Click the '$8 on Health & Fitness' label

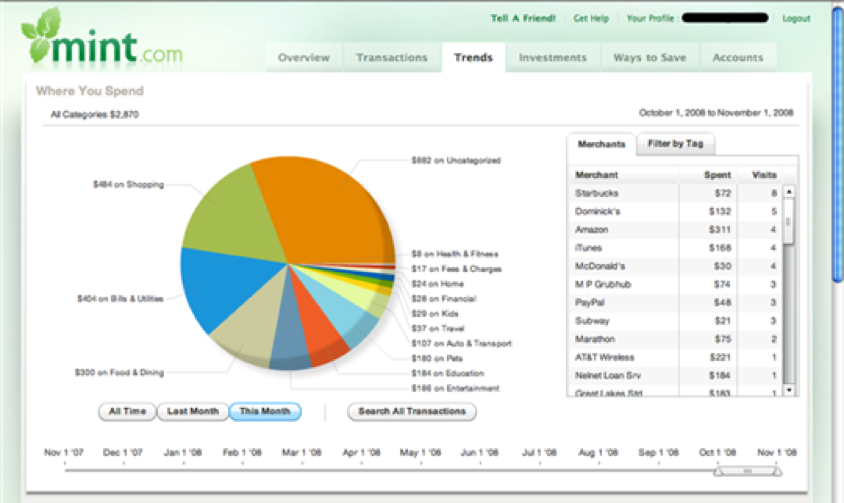click(455, 254)
